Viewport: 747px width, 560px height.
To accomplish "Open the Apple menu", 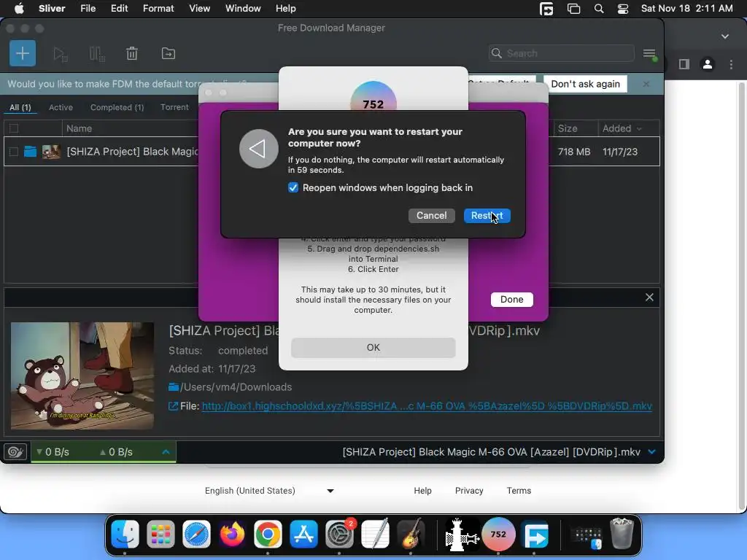I will pyautogui.click(x=18, y=9).
